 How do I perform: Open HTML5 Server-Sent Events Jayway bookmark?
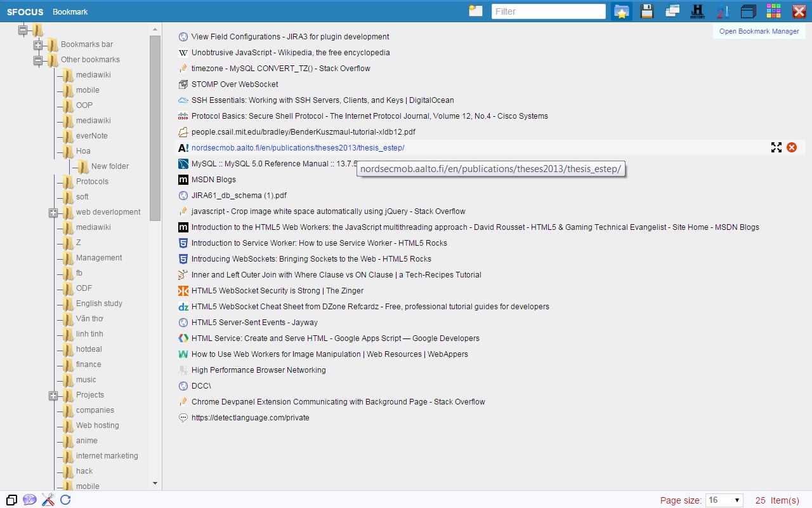254,323
